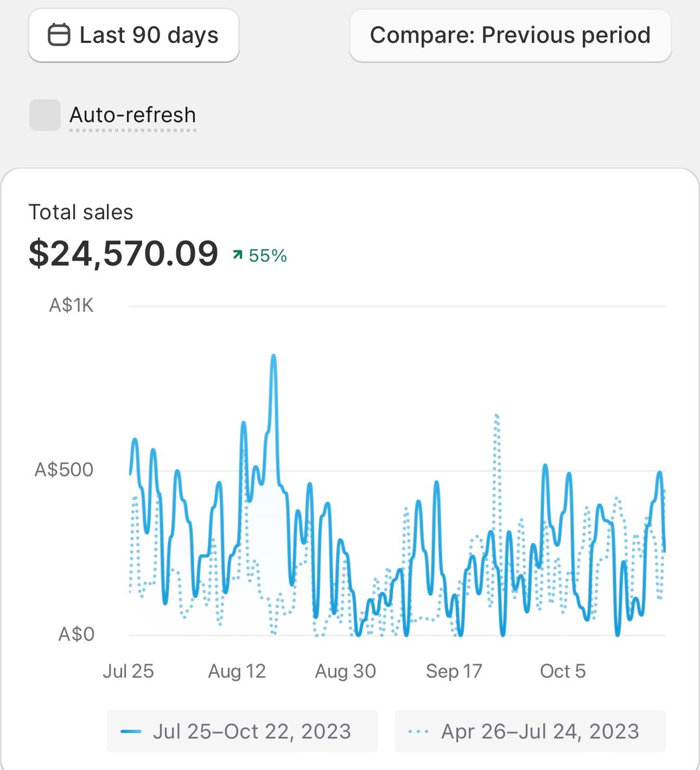The image size is (700, 770).
Task: Click the calendar icon in date range button
Action: click(x=59, y=35)
